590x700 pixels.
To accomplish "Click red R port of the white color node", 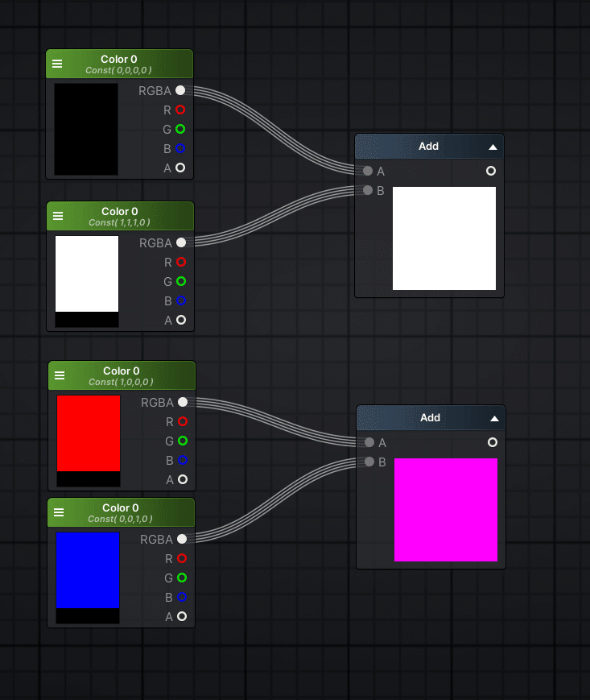I will [x=181, y=262].
